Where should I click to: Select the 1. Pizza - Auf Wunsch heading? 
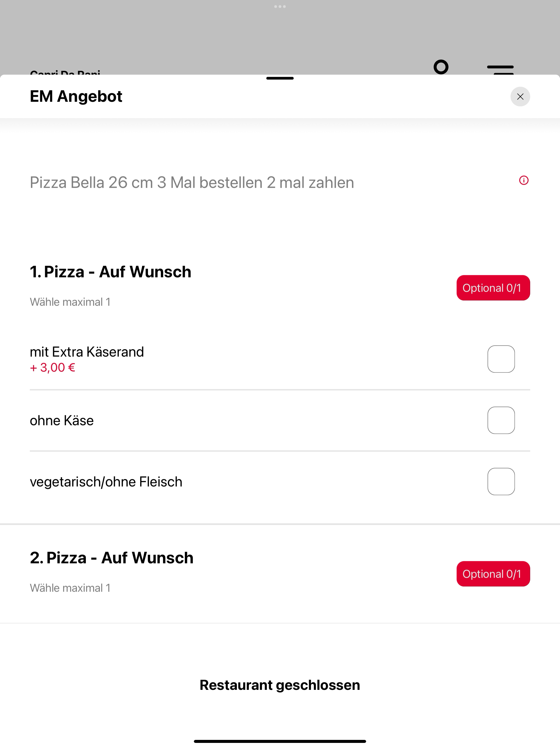tap(110, 272)
